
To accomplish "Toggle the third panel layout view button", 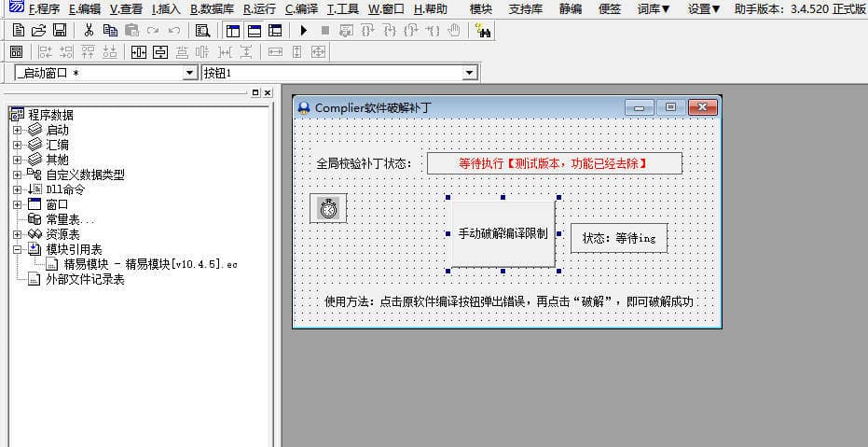I will 274,30.
